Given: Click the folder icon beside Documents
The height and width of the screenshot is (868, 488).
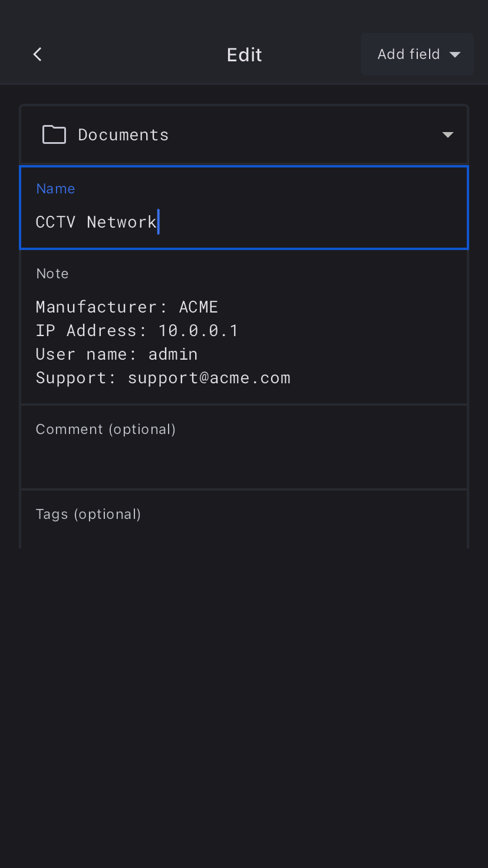Looking at the screenshot, I should [x=54, y=134].
